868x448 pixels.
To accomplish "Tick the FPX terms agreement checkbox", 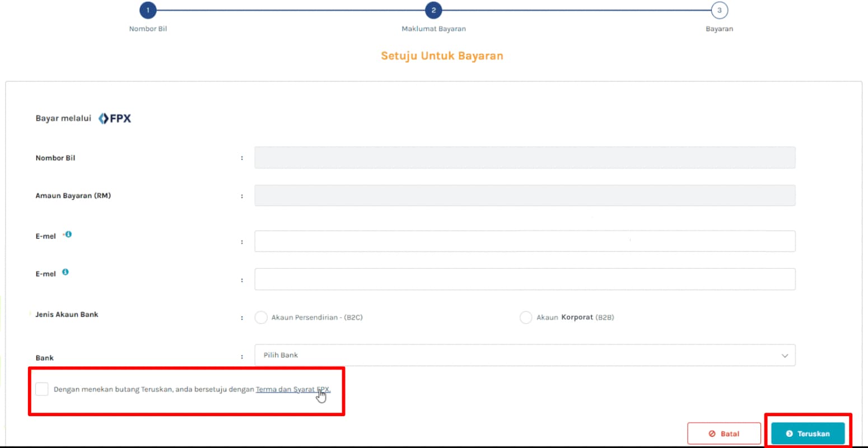I will pyautogui.click(x=41, y=389).
